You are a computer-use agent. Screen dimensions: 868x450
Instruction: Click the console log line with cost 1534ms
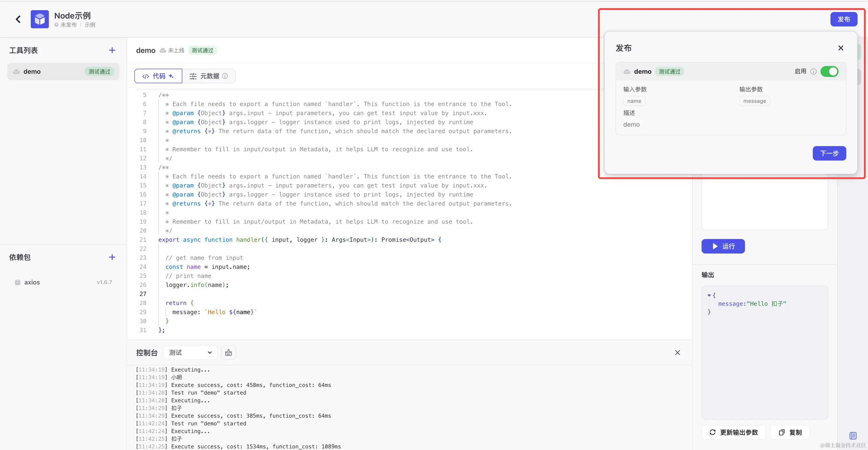pyautogui.click(x=238, y=447)
